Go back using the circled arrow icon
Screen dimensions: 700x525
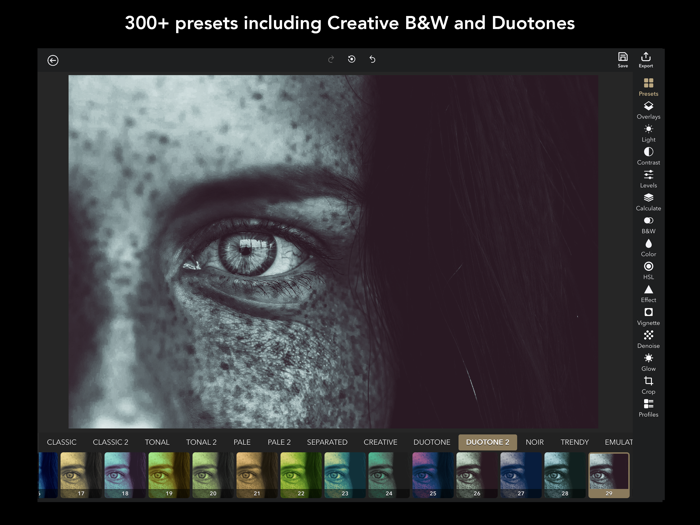click(x=53, y=60)
